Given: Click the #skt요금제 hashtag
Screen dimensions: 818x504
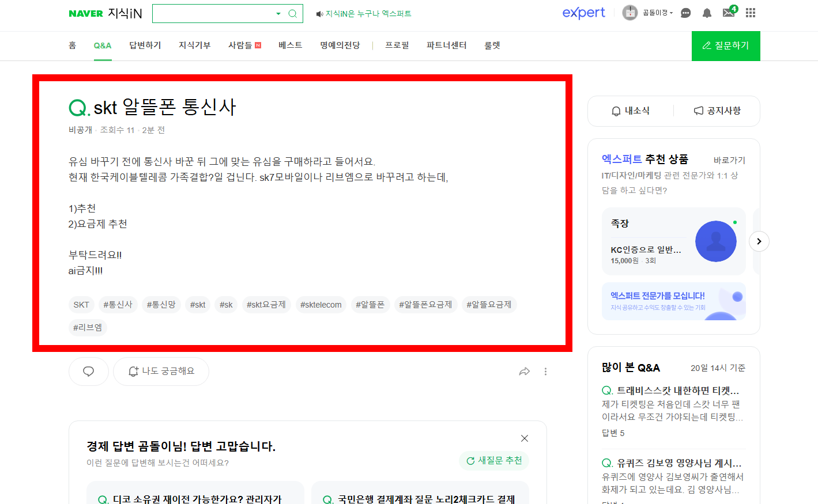Looking at the screenshot, I should 266,305.
